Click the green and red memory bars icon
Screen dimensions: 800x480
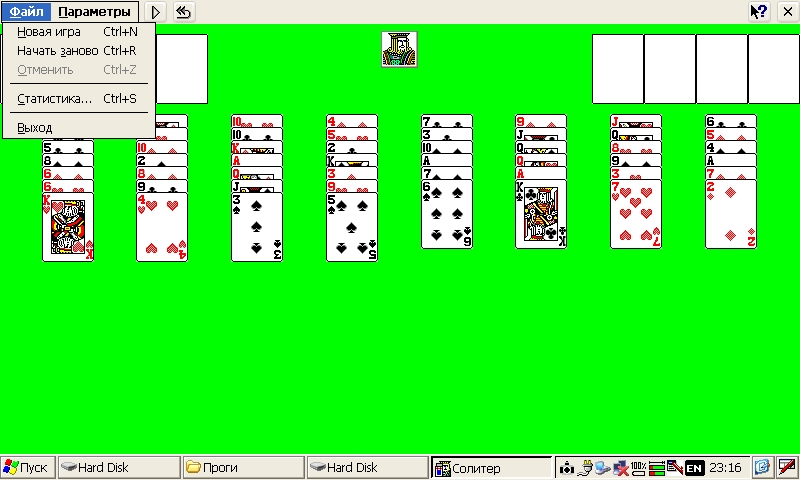point(657,467)
